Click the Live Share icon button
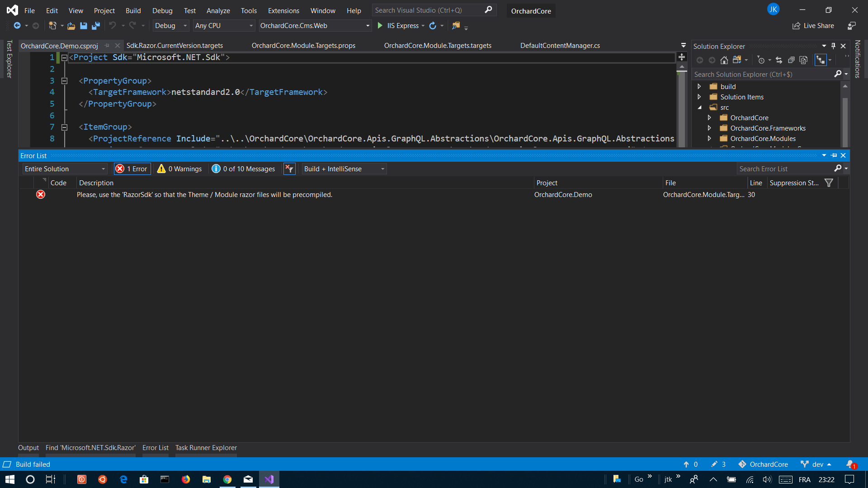The height and width of the screenshot is (488, 868). click(813, 26)
